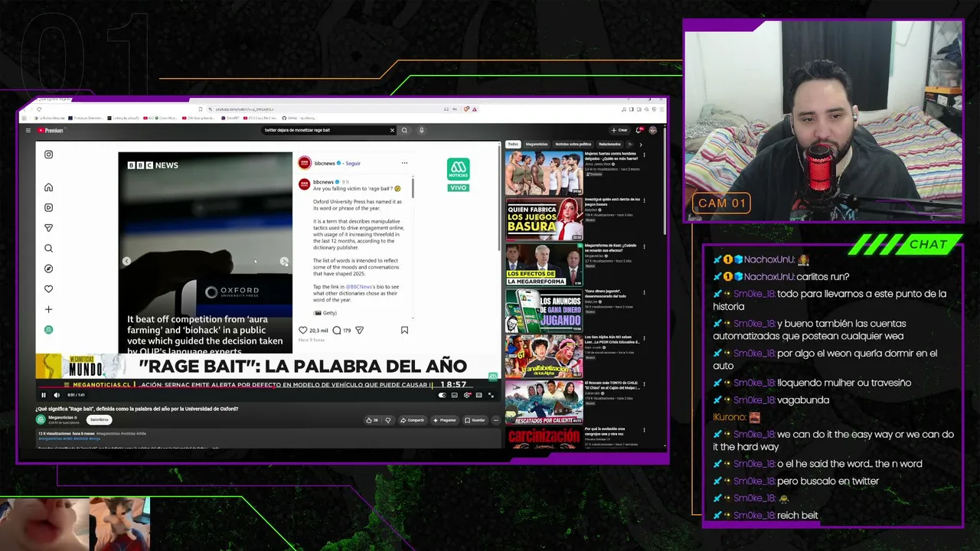Share the bbcnews Instagram post
980x551 pixels.
(359, 330)
